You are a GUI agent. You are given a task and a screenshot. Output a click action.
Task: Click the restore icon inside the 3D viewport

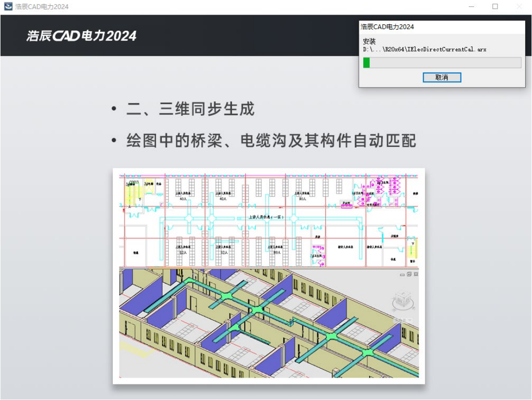[408, 274]
